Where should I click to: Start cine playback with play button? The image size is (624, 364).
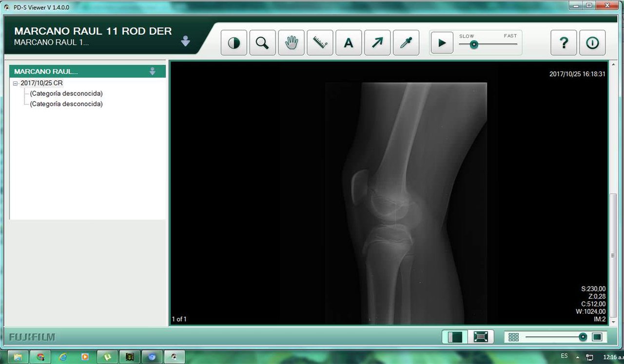click(x=442, y=43)
